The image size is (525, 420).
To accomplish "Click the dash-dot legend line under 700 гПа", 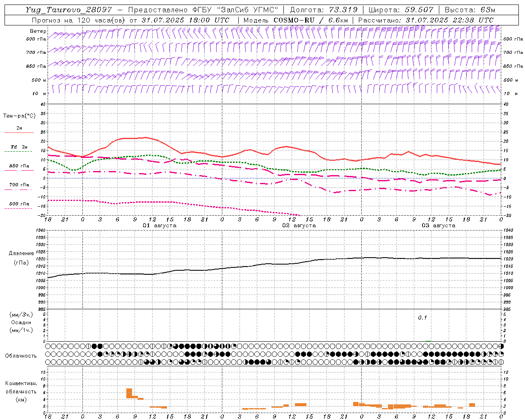I will coord(18,190).
